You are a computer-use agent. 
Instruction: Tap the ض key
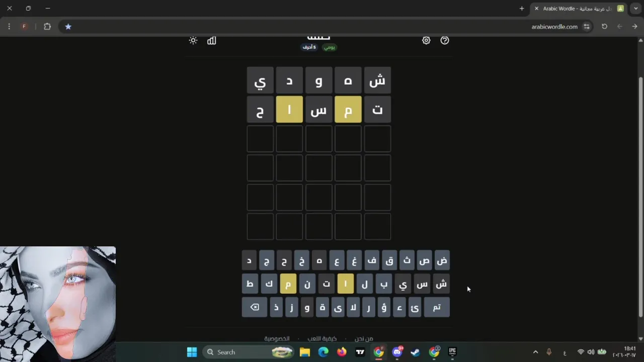[x=442, y=260]
